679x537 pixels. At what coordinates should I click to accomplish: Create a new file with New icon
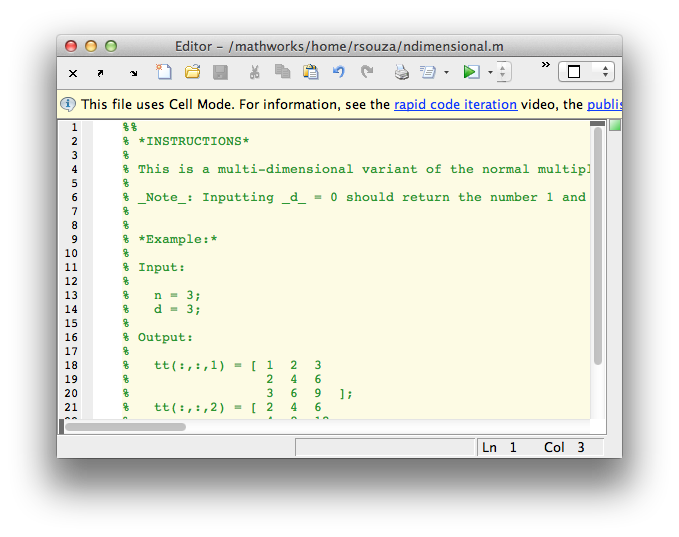pyautogui.click(x=164, y=72)
